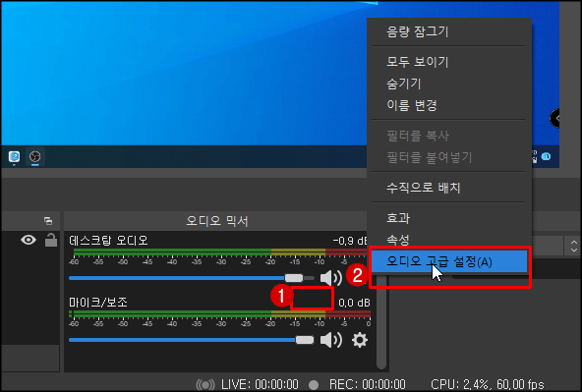Screen dimensions: 582x392
Task: Mute the 마이크/보조 speaker icon
Action: (330, 340)
